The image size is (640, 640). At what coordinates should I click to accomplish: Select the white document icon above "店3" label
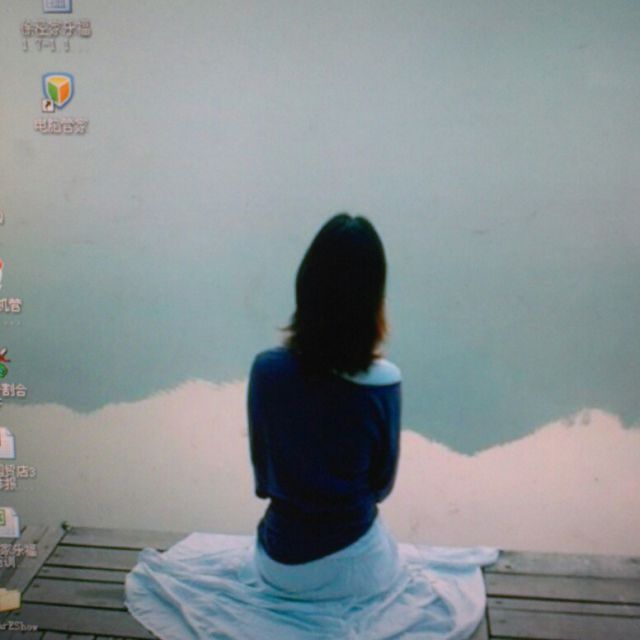[x=6, y=443]
